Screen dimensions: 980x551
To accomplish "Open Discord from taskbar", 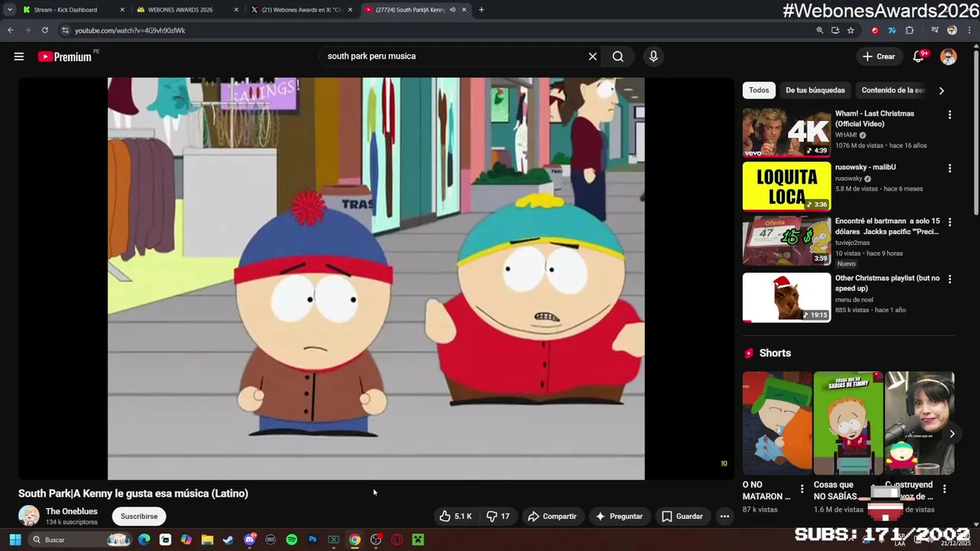I will (249, 540).
